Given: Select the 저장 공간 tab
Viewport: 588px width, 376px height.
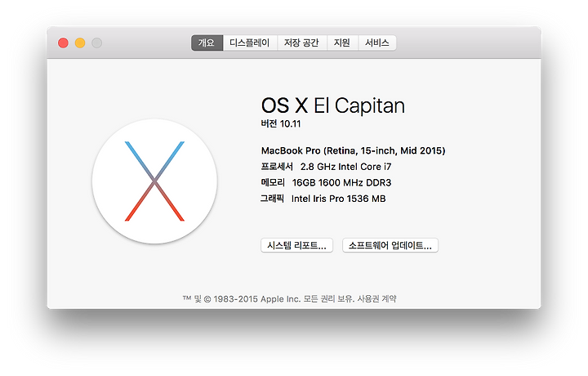Looking at the screenshot, I should (x=302, y=43).
